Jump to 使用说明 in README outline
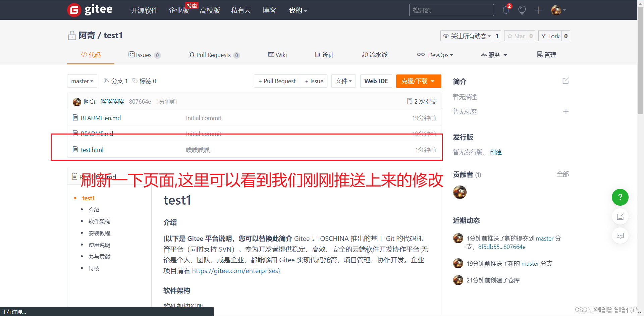 click(x=99, y=245)
